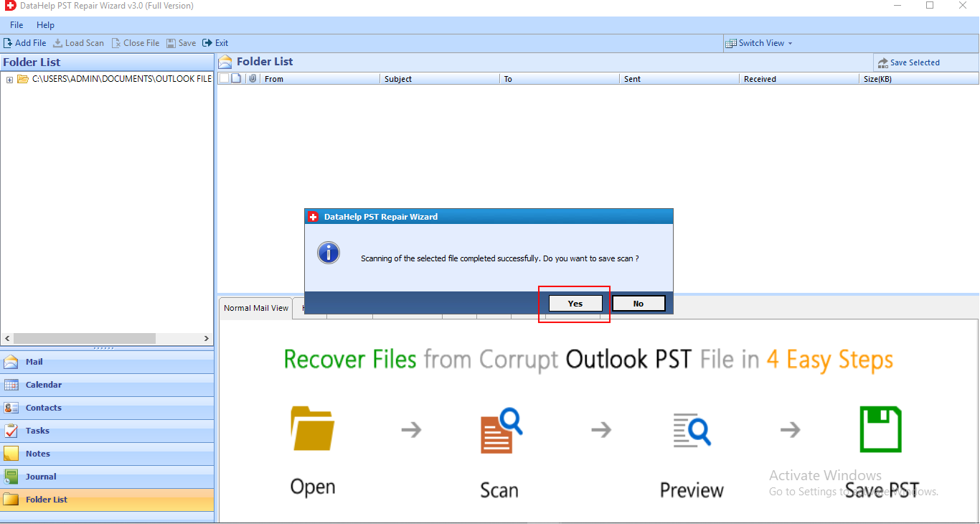980x524 pixels.
Task: Click the Save toolbar button
Action: click(181, 43)
